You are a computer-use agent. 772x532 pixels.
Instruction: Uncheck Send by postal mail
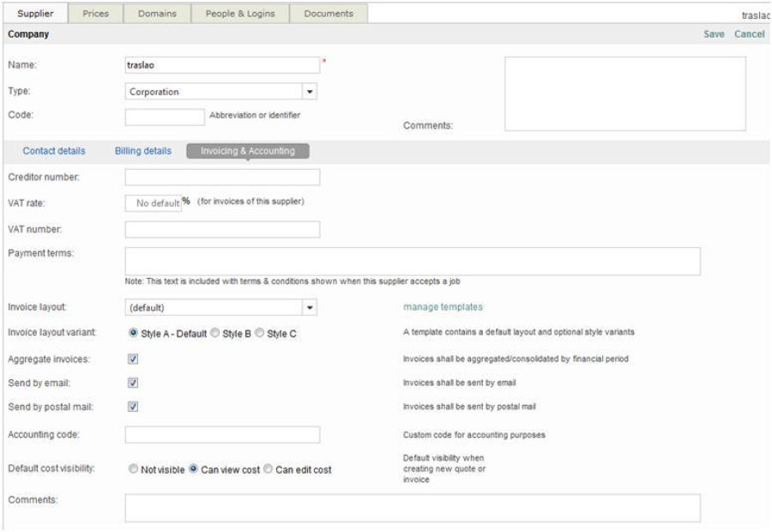[132, 407]
